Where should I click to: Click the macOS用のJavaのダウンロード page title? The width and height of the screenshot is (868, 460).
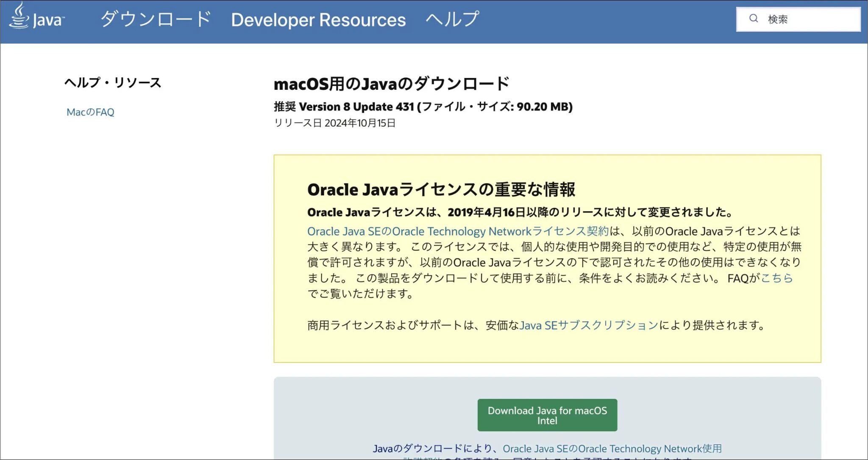391,84
